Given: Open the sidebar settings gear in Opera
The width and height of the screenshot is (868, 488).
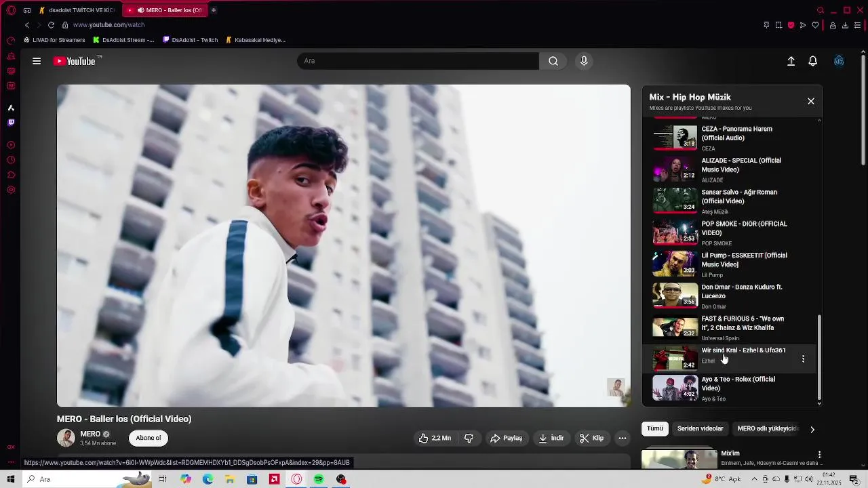Looking at the screenshot, I should coord(11,190).
